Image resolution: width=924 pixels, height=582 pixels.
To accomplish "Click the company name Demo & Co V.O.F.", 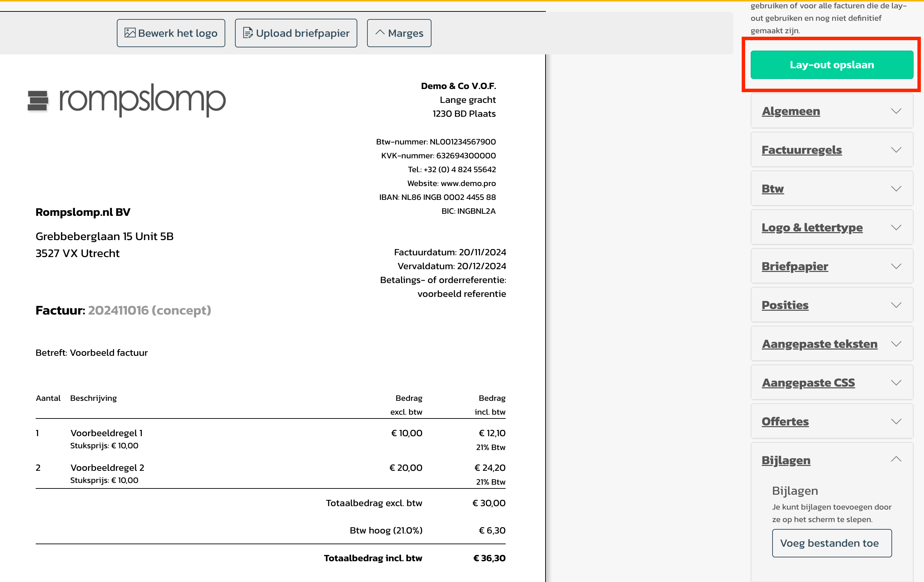I will click(458, 86).
